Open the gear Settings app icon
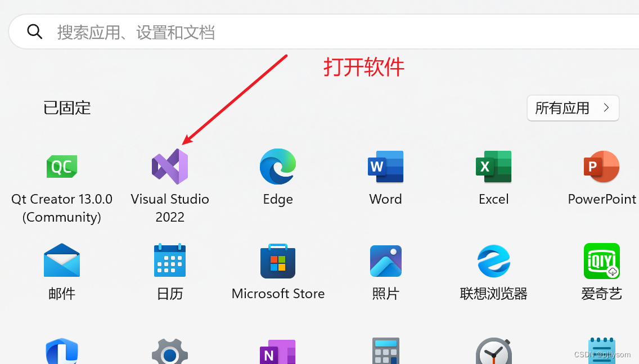639x364 pixels. click(170, 352)
